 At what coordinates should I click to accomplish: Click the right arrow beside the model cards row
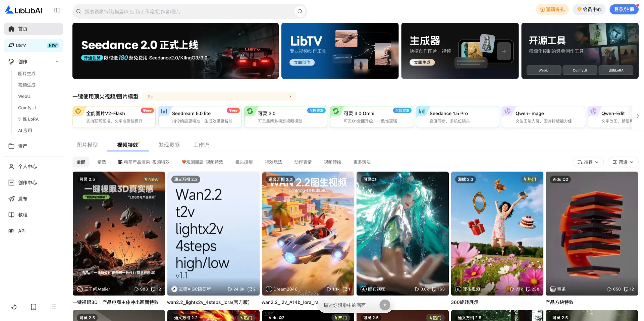tap(638, 116)
